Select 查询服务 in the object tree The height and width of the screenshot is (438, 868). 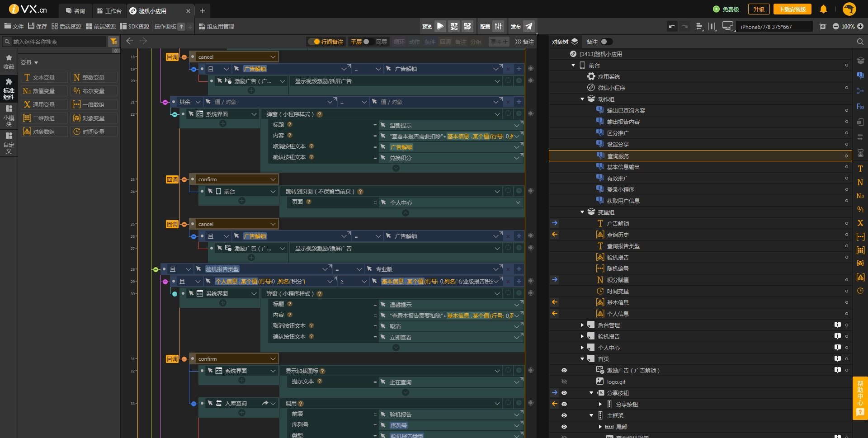pyautogui.click(x=700, y=155)
